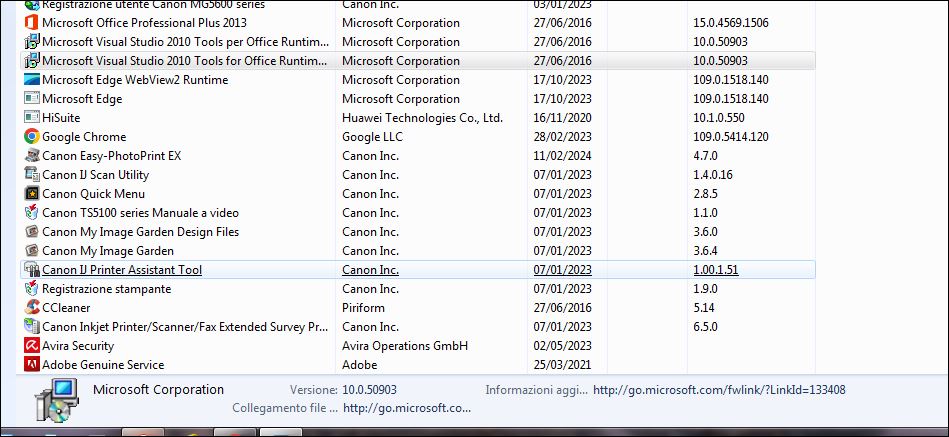
Task: Click Microsoft Corporation in the details pane
Action: (159, 390)
